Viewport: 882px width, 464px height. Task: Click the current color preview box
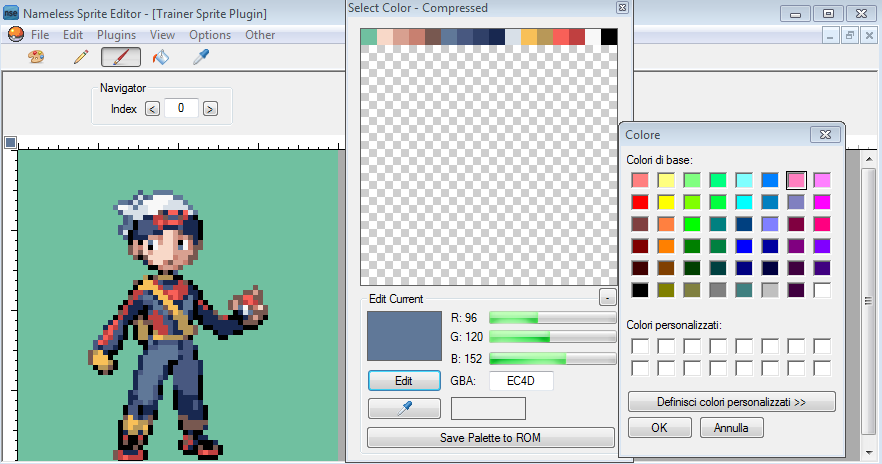(x=404, y=336)
